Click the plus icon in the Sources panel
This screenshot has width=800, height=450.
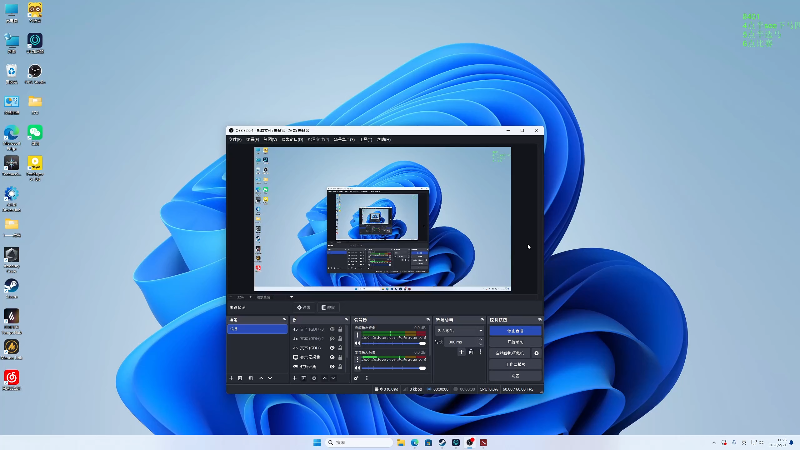[294, 378]
